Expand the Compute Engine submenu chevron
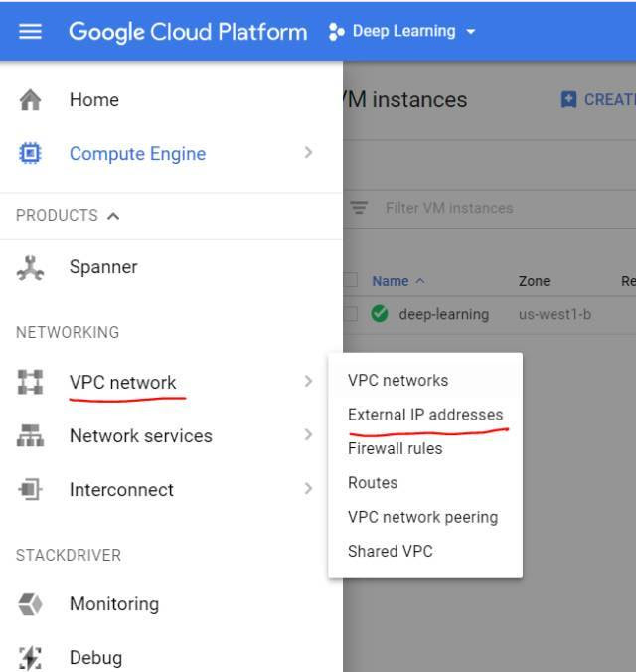Image resolution: width=636 pixels, height=672 pixels. [308, 152]
